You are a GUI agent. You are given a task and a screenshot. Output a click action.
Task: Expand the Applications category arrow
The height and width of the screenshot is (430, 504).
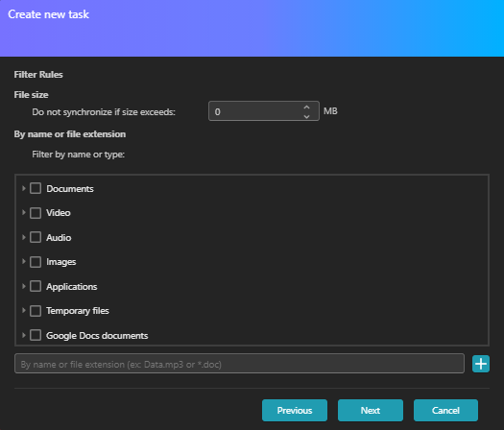23,286
